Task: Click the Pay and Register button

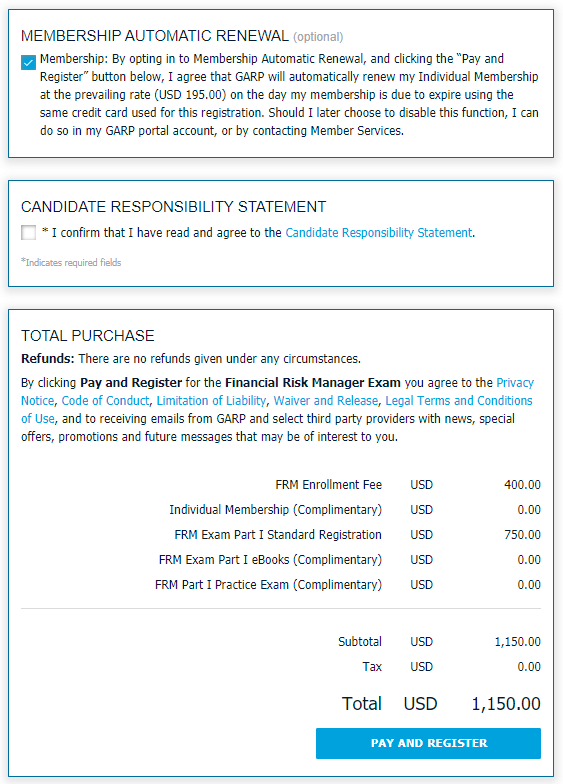Action: (428, 743)
